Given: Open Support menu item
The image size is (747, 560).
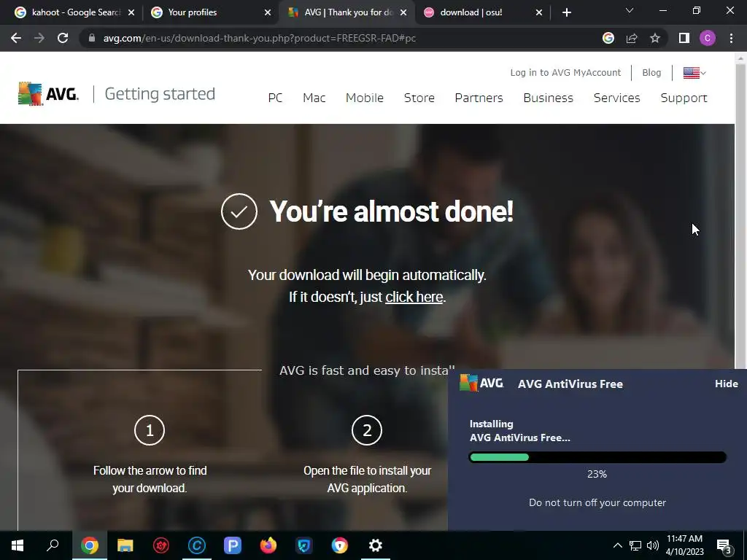Looking at the screenshot, I should coord(684,98).
